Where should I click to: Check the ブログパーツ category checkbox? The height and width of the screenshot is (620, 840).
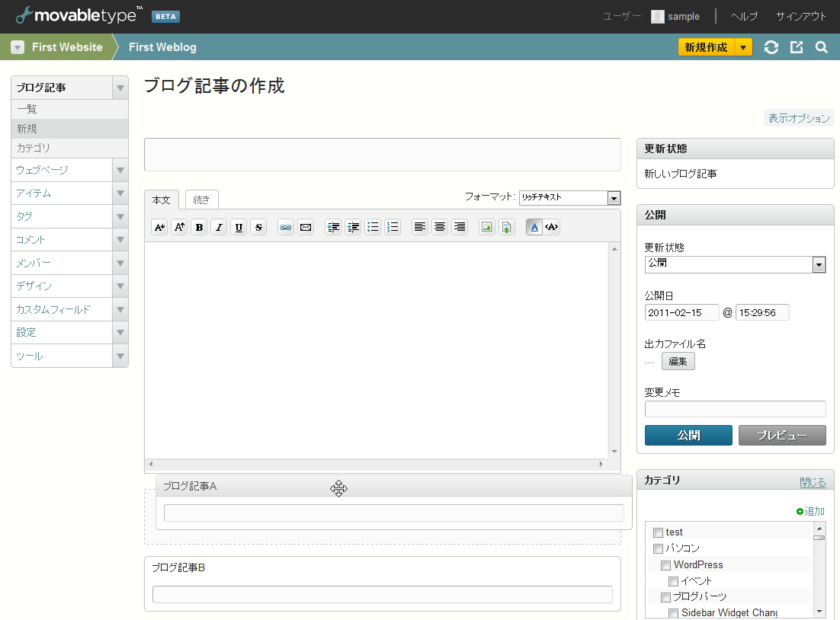tap(666, 597)
